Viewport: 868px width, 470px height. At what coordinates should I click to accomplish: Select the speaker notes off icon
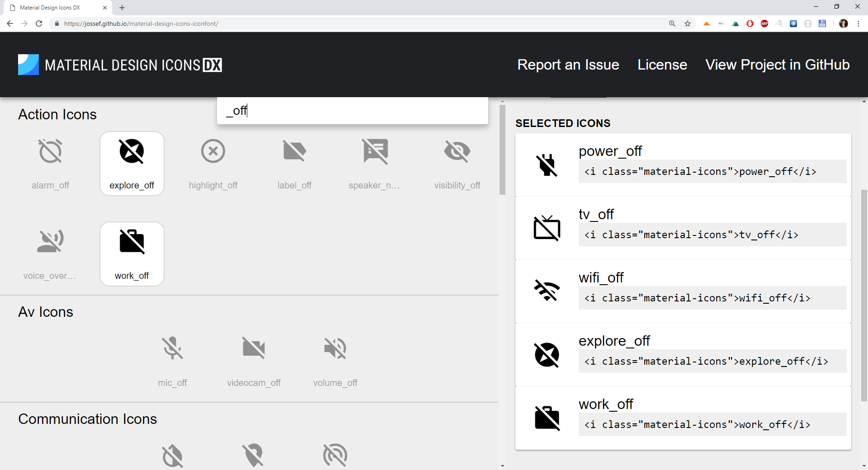coord(375,164)
